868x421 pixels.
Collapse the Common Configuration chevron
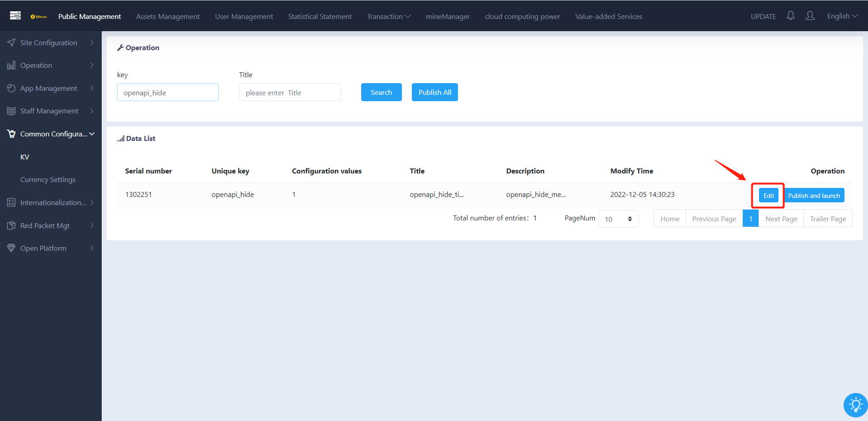pos(92,134)
